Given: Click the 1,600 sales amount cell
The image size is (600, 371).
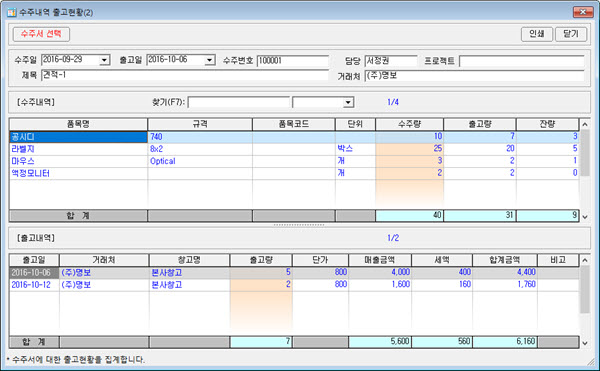Looking at the screenshot, I should (x=380, y=285).
